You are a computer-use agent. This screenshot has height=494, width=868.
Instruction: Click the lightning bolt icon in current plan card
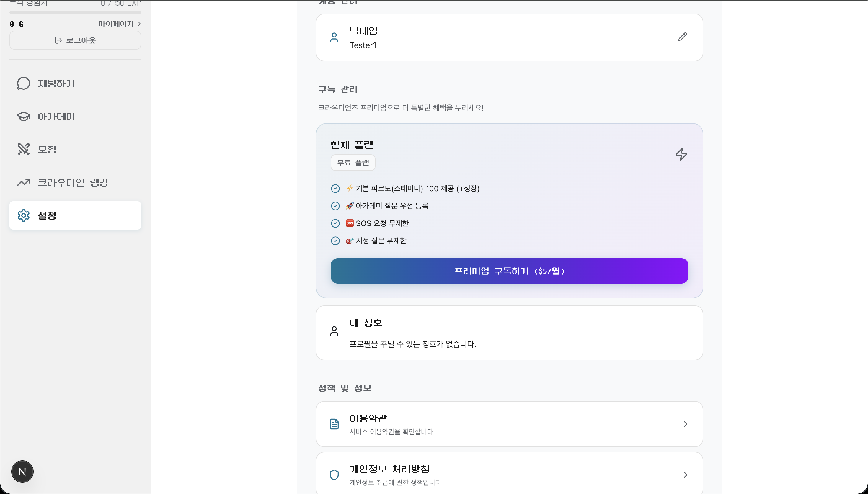(681, 154)
